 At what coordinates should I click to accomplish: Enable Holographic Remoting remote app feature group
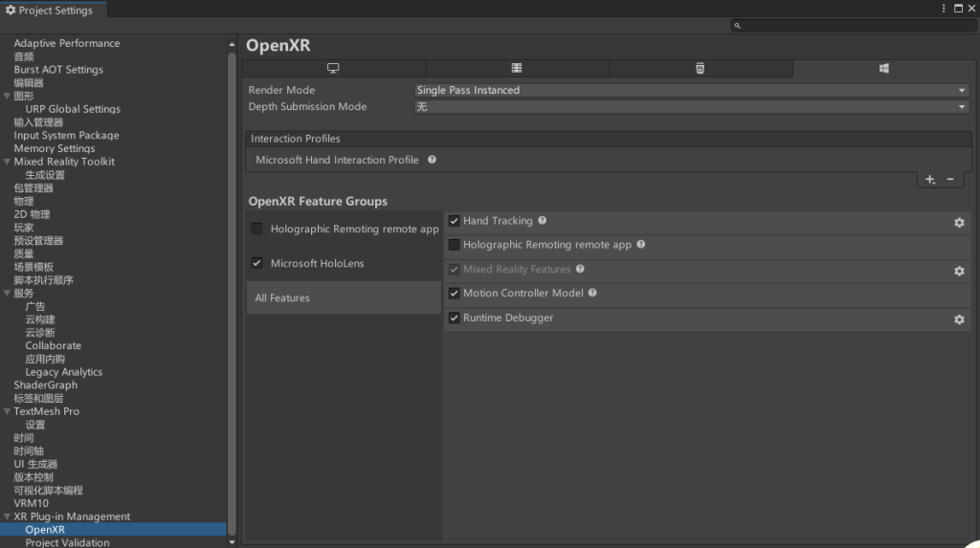(256, 229)
